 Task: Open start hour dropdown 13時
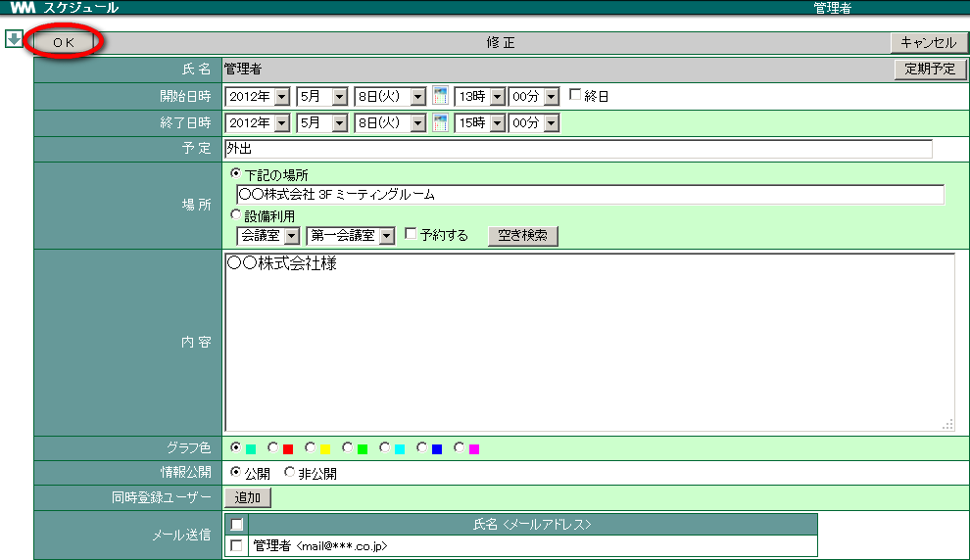pos(480,96)
